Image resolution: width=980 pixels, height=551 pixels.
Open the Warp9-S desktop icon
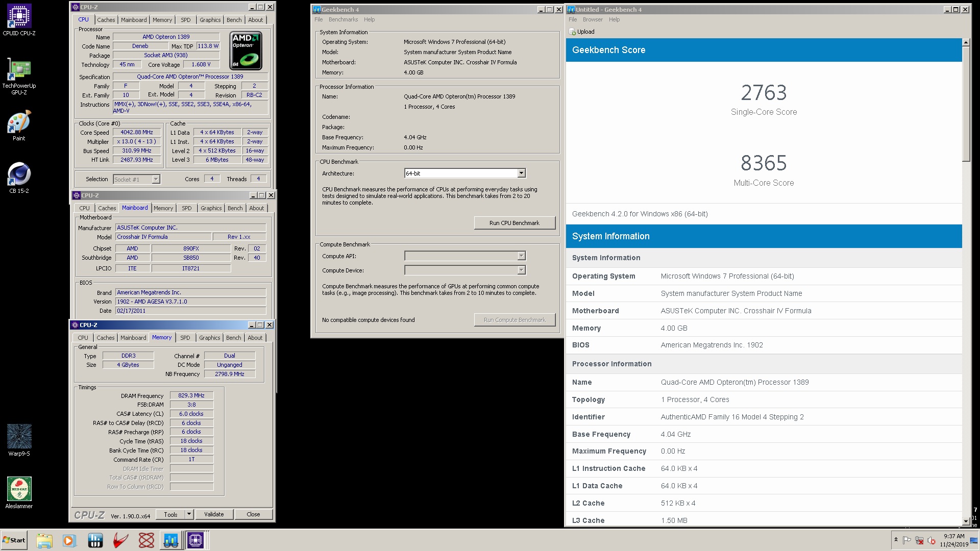[19, 440]
